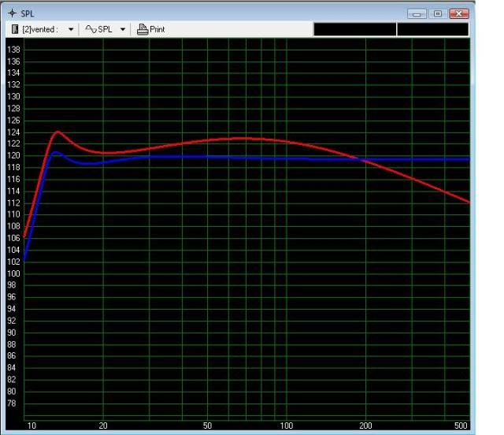Open the [2]vented design dropdown arrow
This screenshot has width=504, height=435.
pyautogui.click(x=71, y=30)
